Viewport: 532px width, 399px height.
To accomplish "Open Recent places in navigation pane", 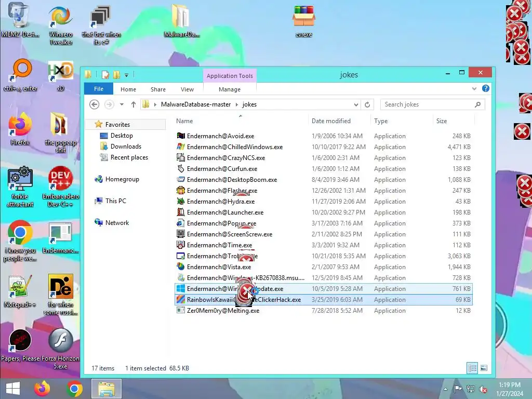I will point(129,157).
